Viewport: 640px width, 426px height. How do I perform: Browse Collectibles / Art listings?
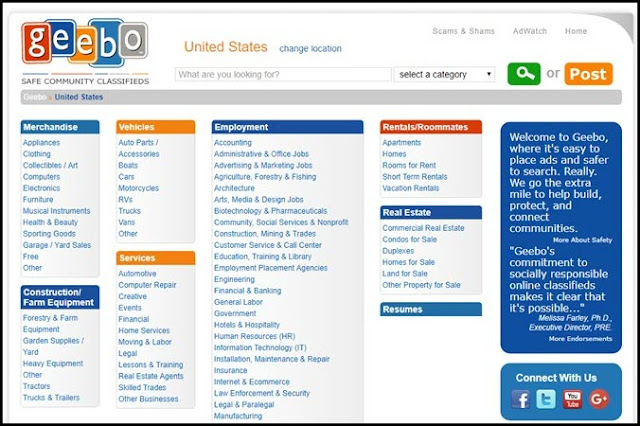50,165
